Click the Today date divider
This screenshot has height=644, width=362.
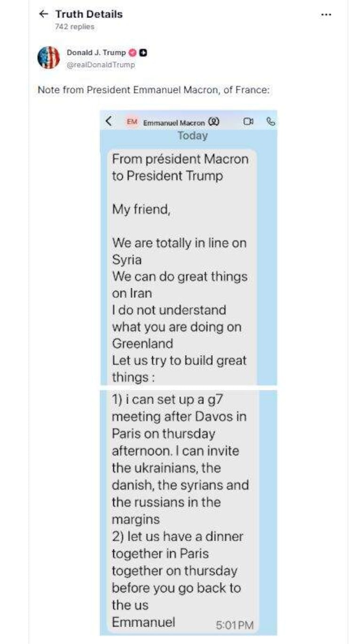pos(194,136)
